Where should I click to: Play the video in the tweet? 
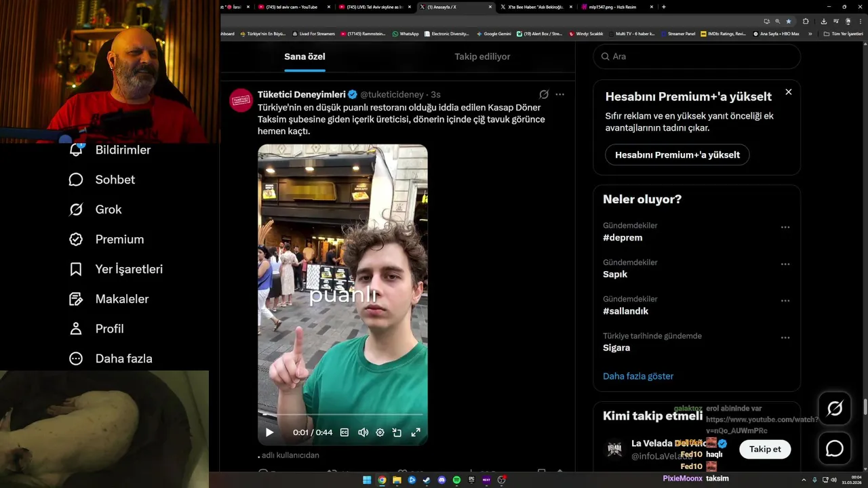coord(269,432)
